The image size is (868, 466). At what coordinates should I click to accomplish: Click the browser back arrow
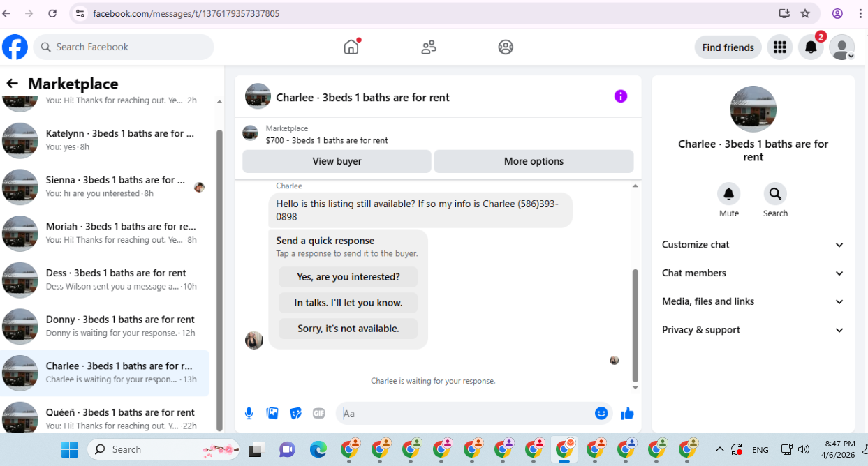point(7,13)
